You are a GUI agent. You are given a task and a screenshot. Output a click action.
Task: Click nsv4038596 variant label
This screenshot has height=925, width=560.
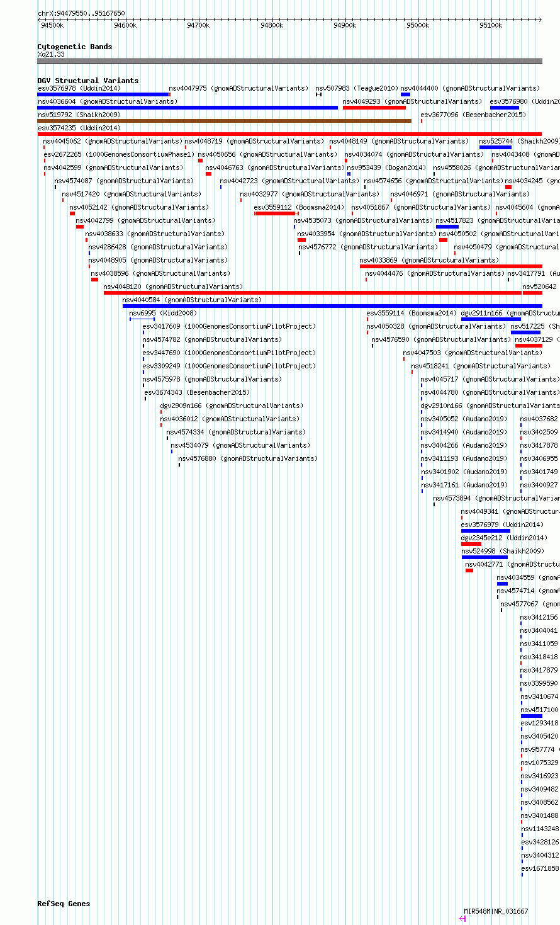(160, 273)
